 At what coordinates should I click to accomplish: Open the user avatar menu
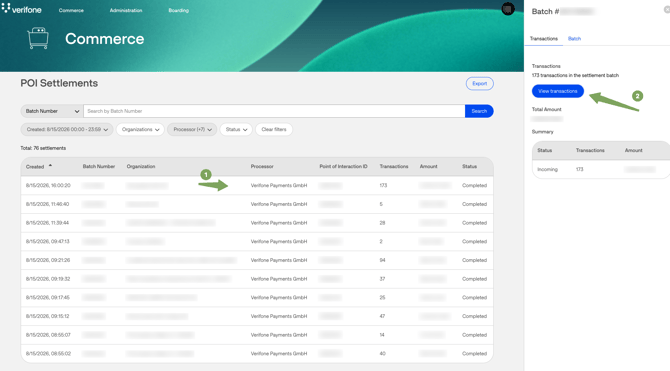508,9
